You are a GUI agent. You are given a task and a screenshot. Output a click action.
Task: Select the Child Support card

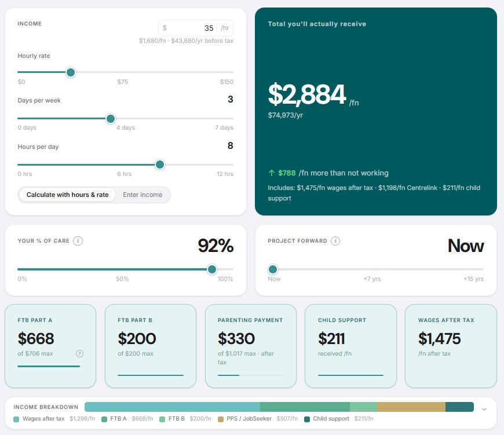[x=350, y=346]
